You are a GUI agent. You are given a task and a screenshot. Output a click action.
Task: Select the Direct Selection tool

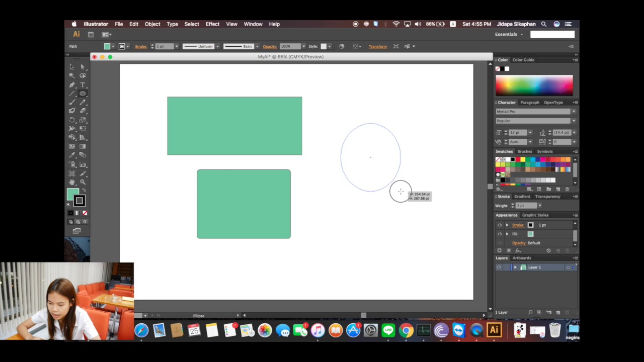83,66
